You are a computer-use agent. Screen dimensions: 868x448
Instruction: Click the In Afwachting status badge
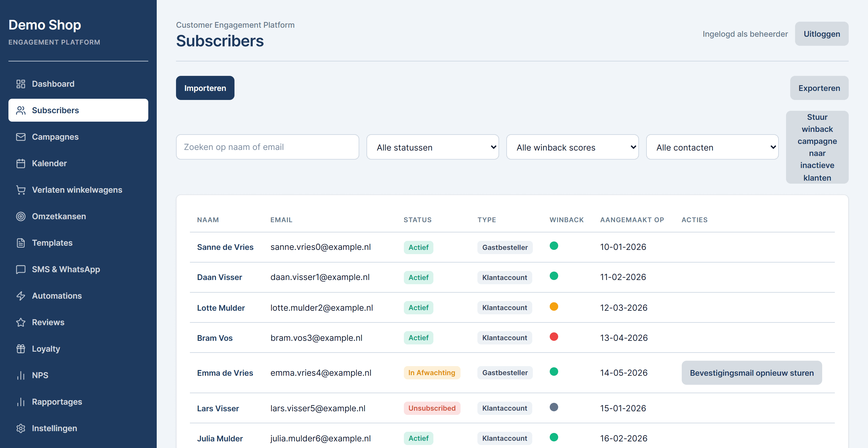pyautogui.click(x=432, y=373)
